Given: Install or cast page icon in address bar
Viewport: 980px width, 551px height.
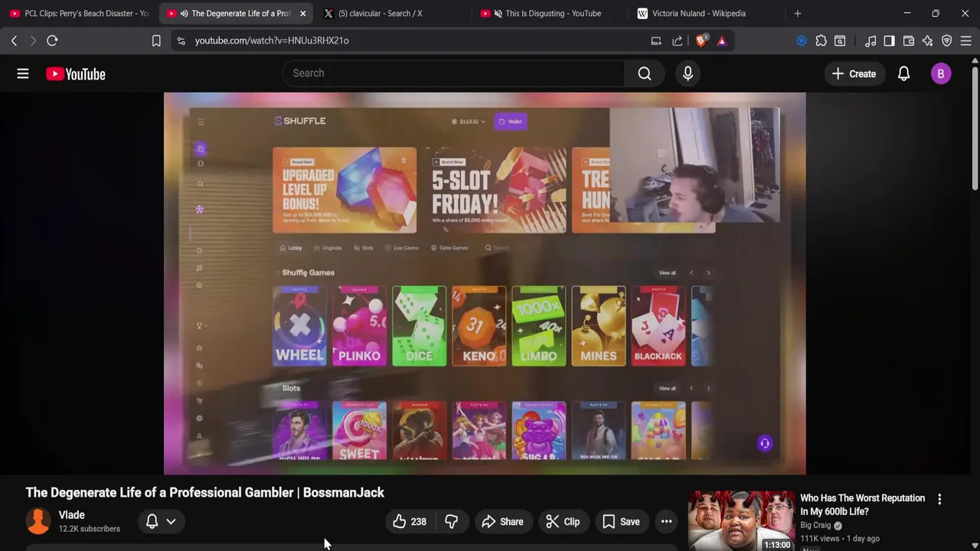Looking at the screenshot, I should tap(656, 41).
